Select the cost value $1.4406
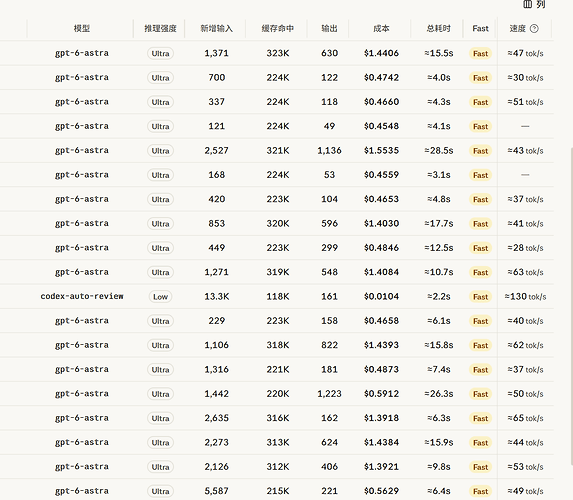This screenshot has width=573, height=500. point(381,53)
